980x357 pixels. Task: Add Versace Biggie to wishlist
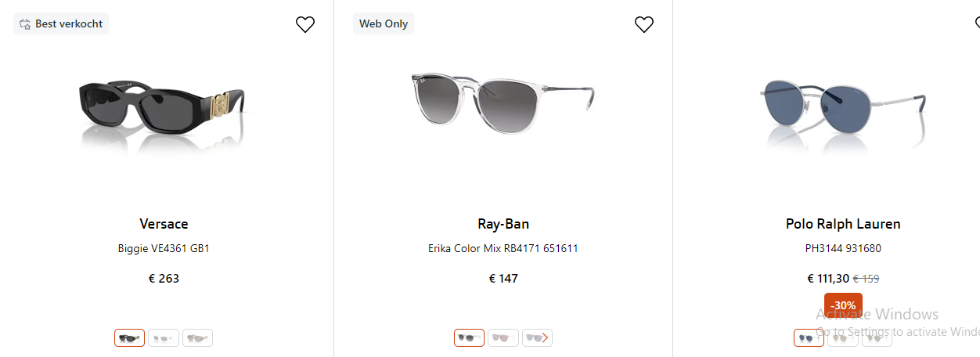click(x=305, y=25)
